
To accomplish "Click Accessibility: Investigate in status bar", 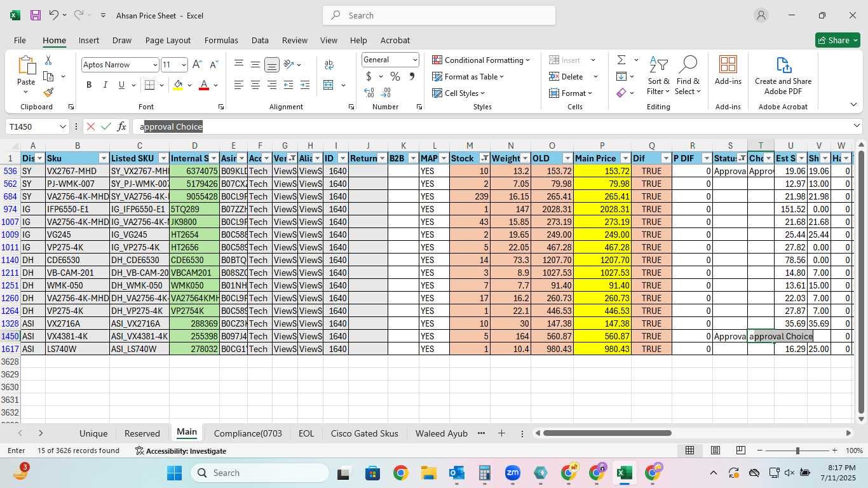I will (x=180, y=451).
